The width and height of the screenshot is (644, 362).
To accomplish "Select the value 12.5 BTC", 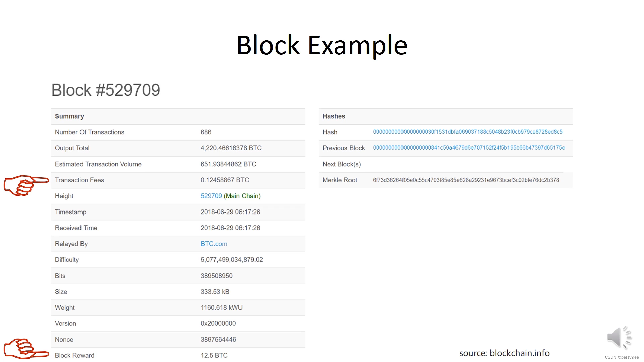I will pos(214,355).
